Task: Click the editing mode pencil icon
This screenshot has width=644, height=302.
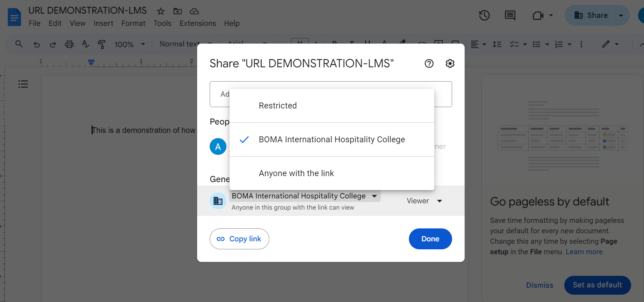Action: tap(606, 44)
